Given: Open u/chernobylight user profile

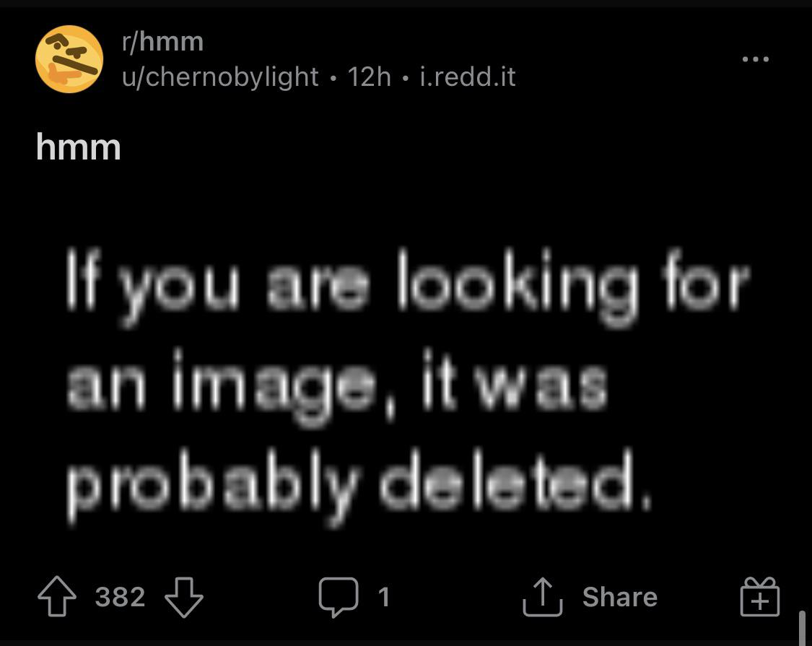Looking at the screenshot, I should [x=220, y=77].
